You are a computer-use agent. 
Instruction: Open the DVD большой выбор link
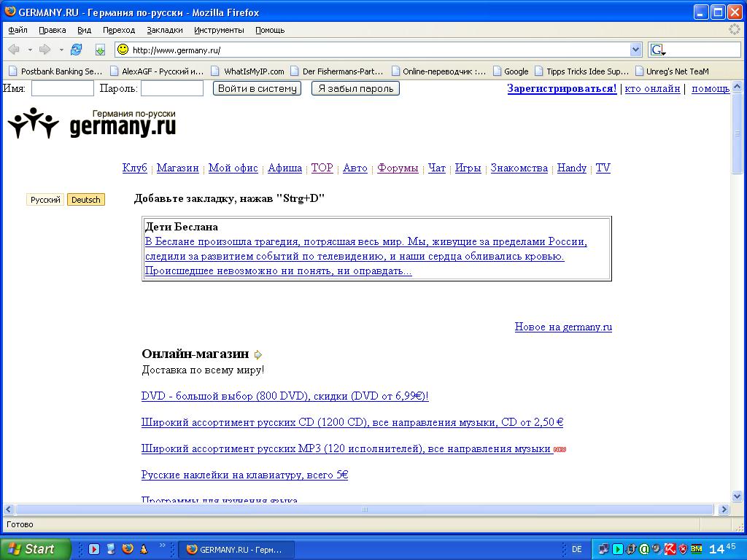(285, 396)
